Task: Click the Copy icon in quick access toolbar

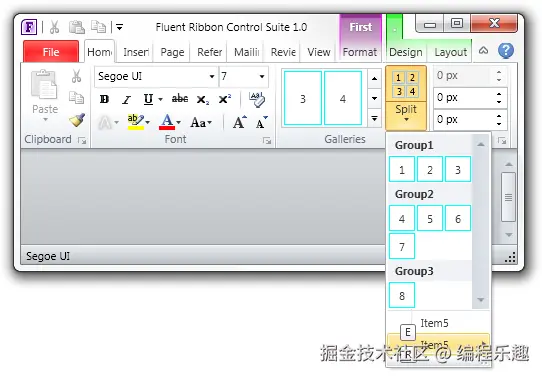Action: tap(99, 27)
